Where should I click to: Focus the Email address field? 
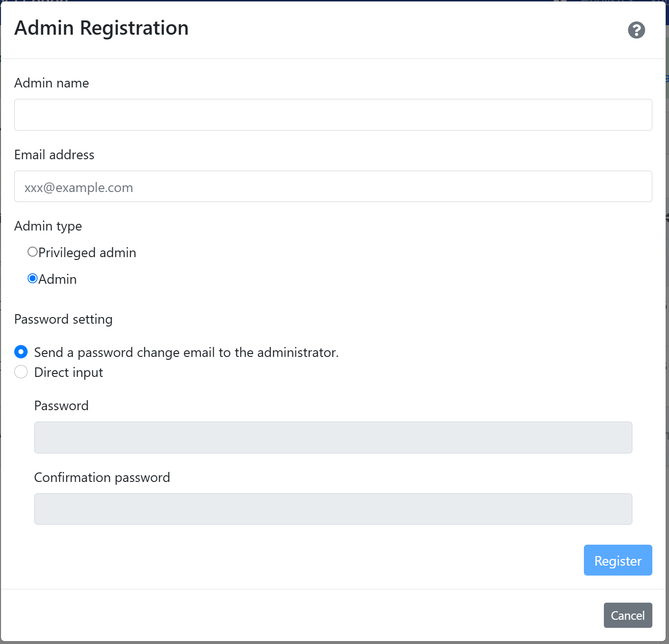(333, 186)
